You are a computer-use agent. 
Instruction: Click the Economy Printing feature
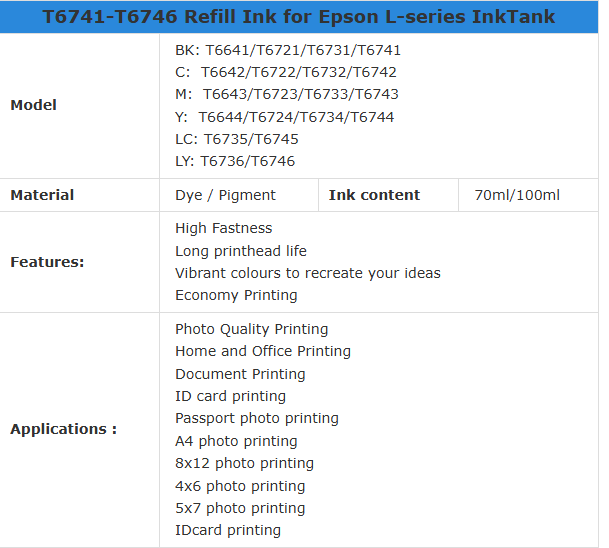point(236,295)
